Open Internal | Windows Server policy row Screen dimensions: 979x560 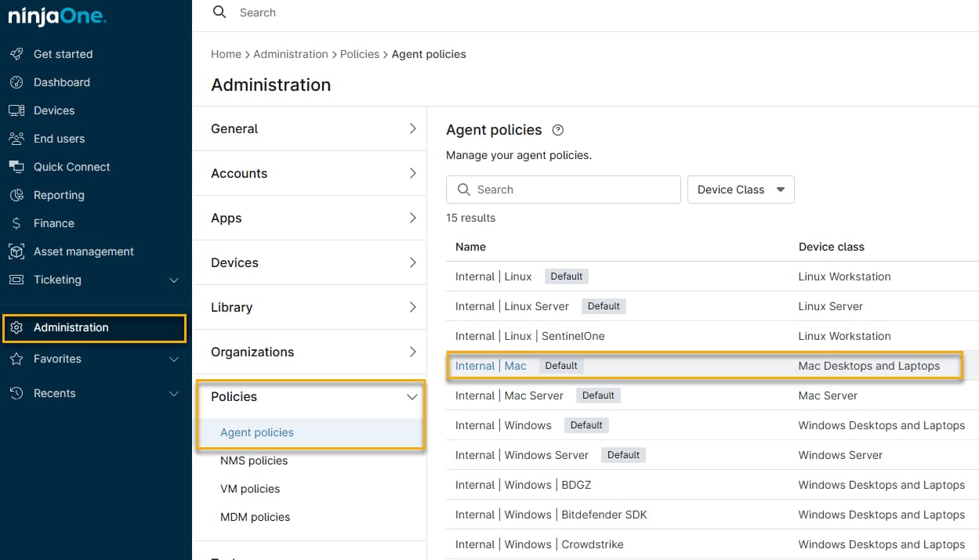(x=521, y=455)
